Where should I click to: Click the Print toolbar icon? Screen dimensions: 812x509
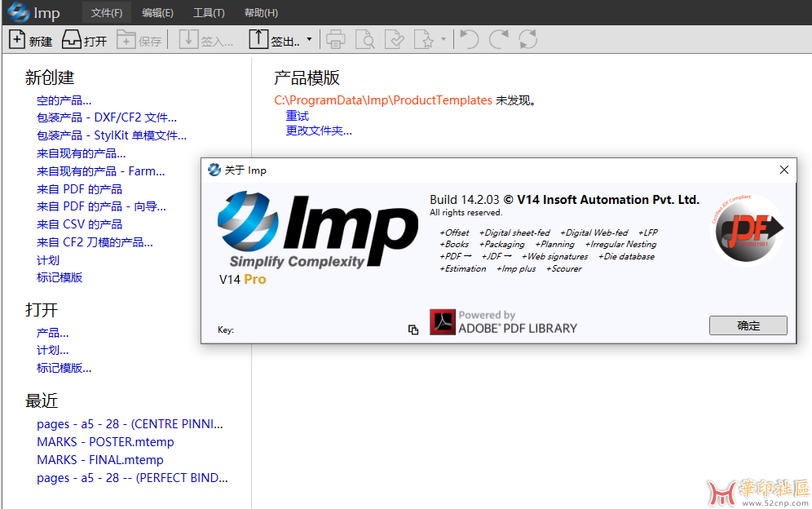(x=336, y=39)
